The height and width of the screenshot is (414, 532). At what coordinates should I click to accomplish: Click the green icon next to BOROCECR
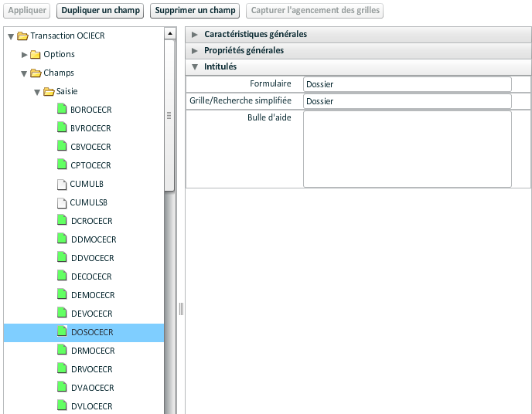[x=63, y=110]
